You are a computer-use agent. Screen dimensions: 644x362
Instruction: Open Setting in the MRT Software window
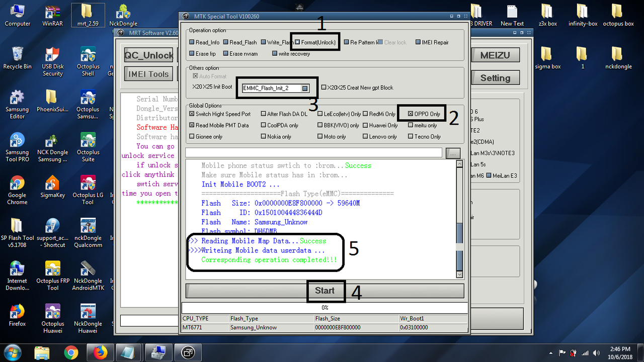pyautogui.click(x=495, y=78)
